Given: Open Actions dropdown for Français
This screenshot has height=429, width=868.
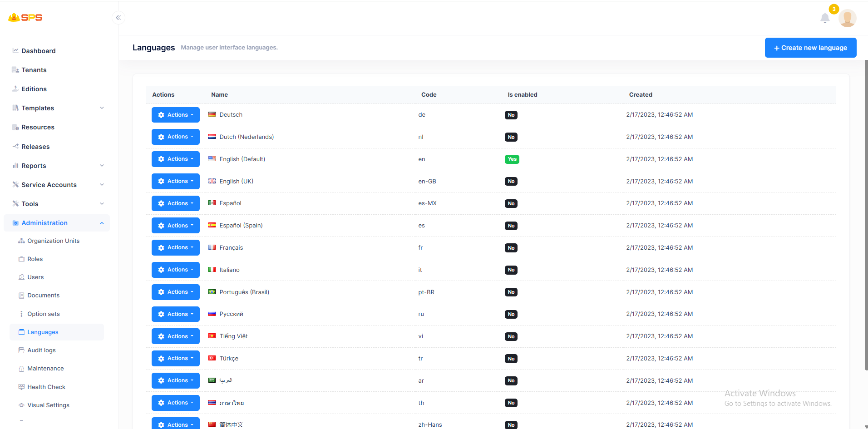Looking at the screenshot, I should point(176,247).
